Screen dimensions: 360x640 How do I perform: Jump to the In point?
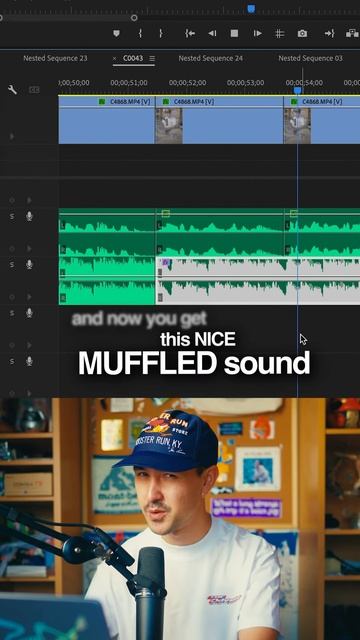pos(190,33)
